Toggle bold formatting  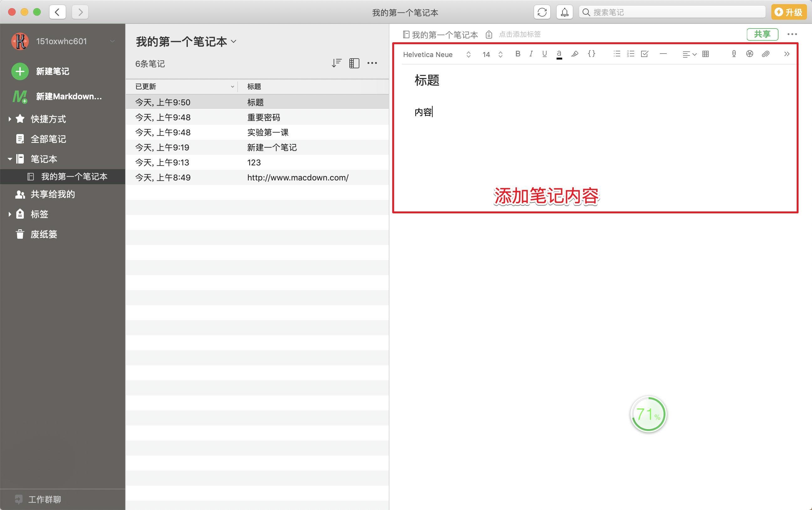[518, 54]
